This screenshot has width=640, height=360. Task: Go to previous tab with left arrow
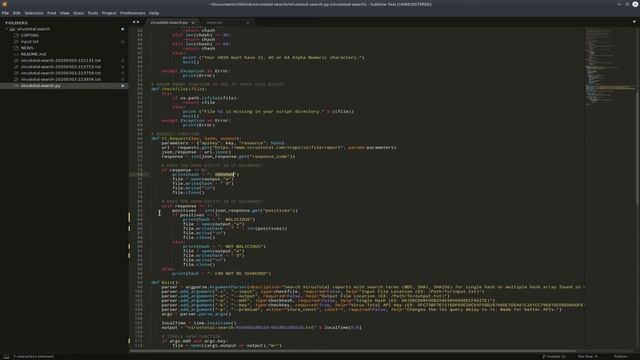pos(133,22)
